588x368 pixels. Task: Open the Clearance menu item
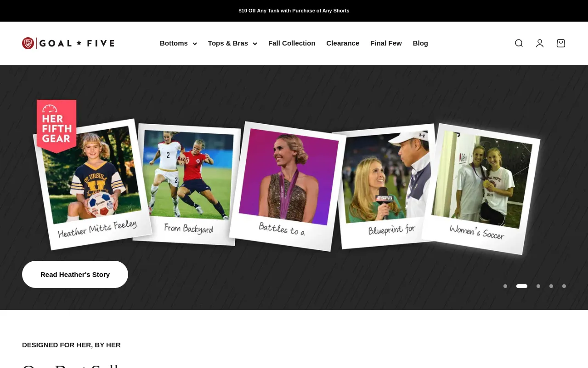point(343,43)
